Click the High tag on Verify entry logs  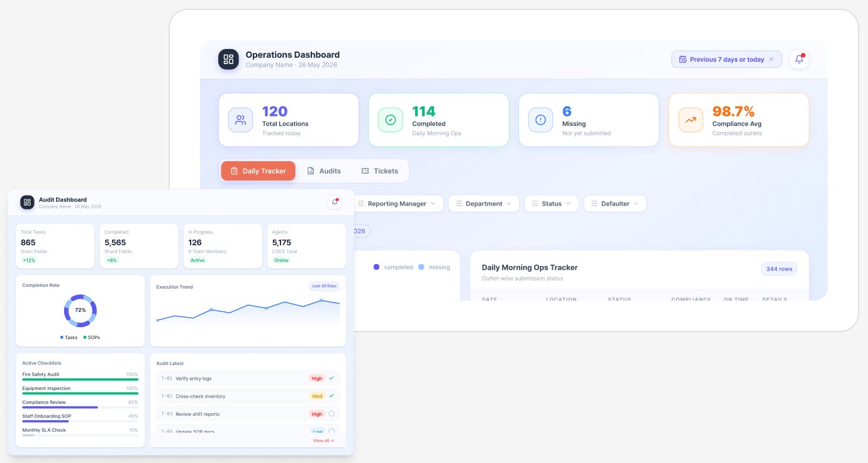(x=317, y=379)
